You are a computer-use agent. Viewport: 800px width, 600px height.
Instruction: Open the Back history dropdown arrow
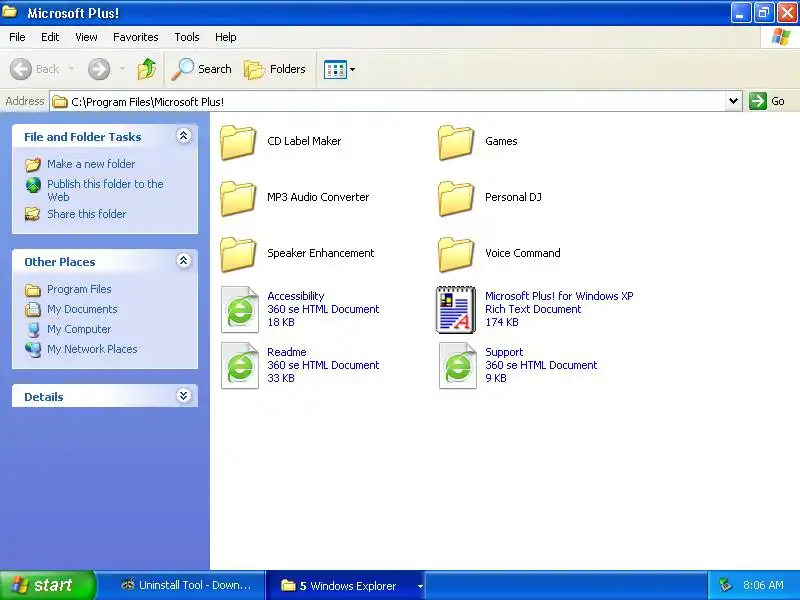click(71, 69)
